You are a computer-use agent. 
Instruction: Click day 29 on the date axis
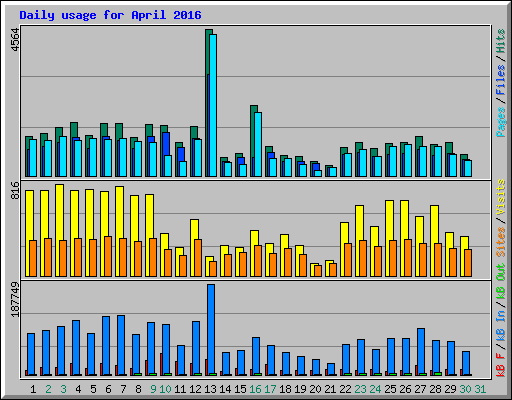450,389
